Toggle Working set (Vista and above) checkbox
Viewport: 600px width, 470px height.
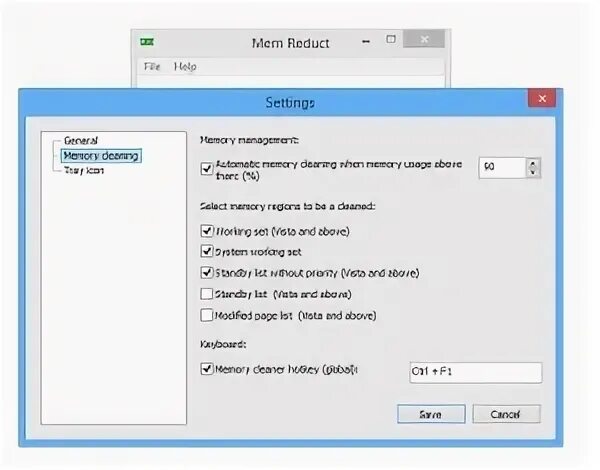207,231
